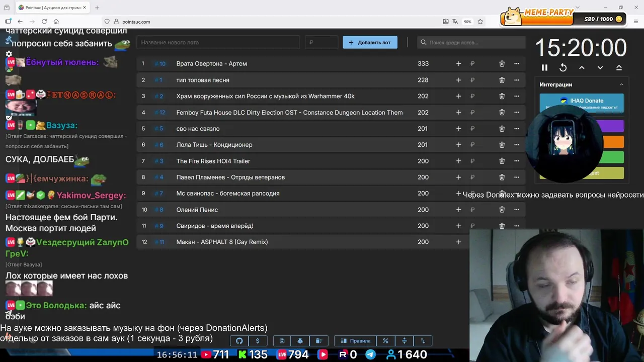
Task: Click plus on Свиридов - время вперёд row
Action: pos(458,226)
